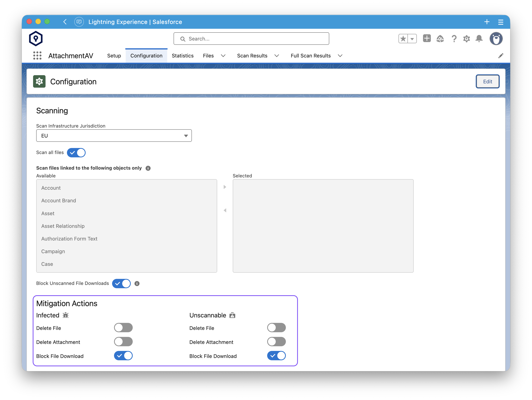532x400 pixels.
Task: Open the Setup gear icon
Action: [x=467, y=39]
